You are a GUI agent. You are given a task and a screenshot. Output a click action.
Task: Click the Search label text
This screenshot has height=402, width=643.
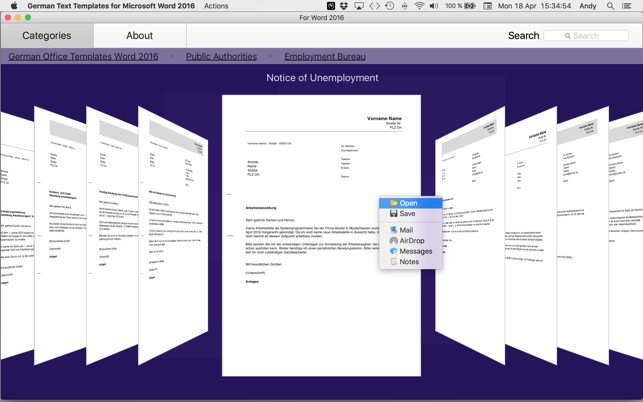tap(523, 36)
